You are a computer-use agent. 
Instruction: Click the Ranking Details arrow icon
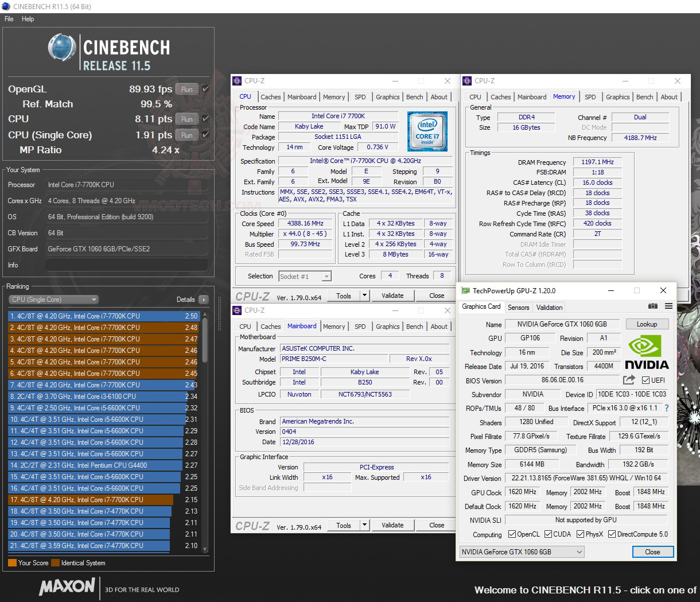(203, 300)
